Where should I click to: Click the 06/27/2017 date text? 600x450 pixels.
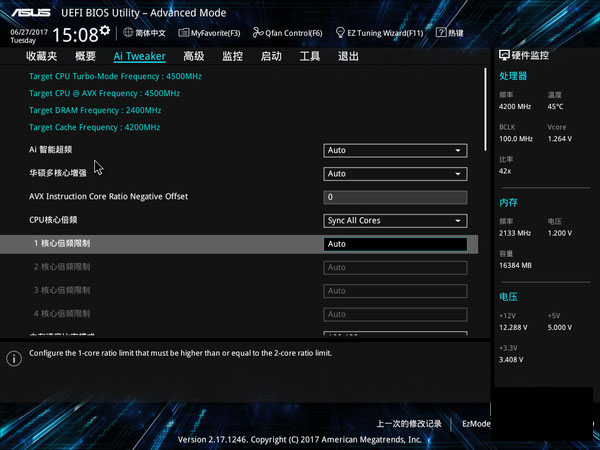click(29, 32)
